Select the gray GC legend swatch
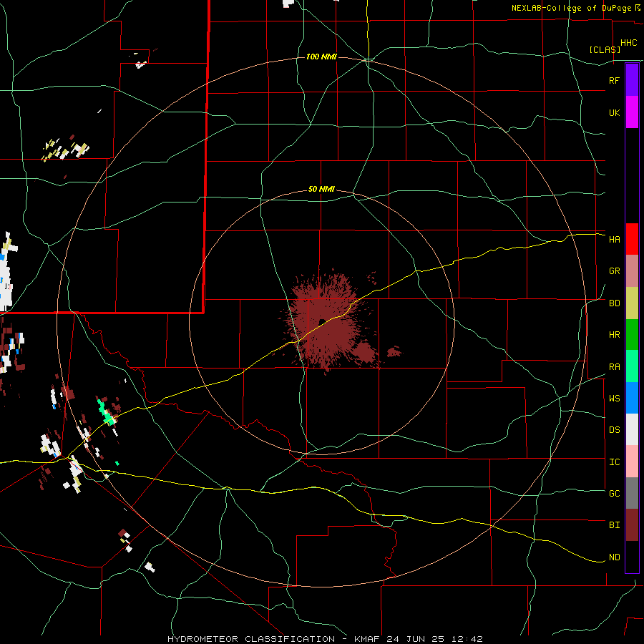The height and width of the screenshot is (644, 644). click(x=632, y=493)
